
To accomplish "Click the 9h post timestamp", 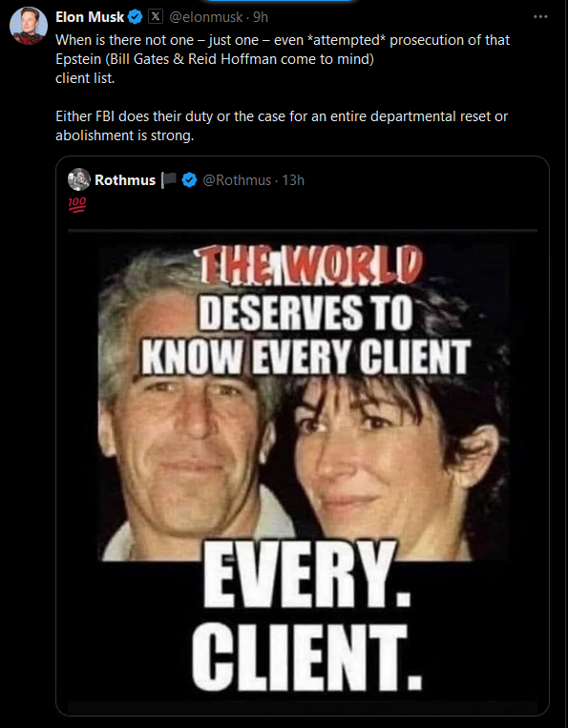I will [x=261, y=17].
